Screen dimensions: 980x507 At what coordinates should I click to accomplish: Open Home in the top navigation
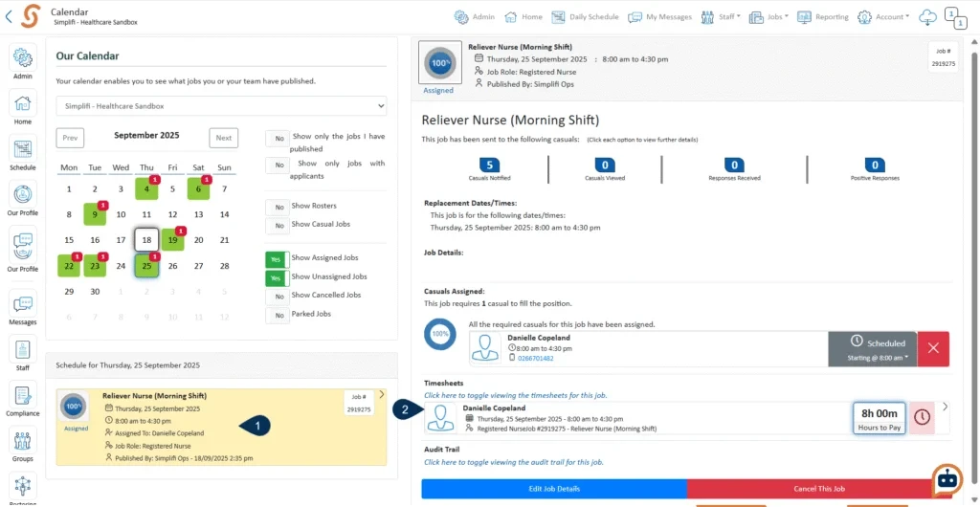click(523, 17)
